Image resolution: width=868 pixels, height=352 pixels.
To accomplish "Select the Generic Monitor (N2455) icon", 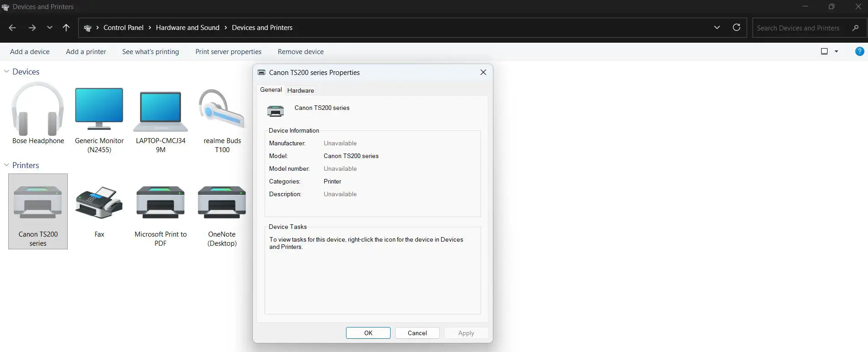I will [99, 109].
